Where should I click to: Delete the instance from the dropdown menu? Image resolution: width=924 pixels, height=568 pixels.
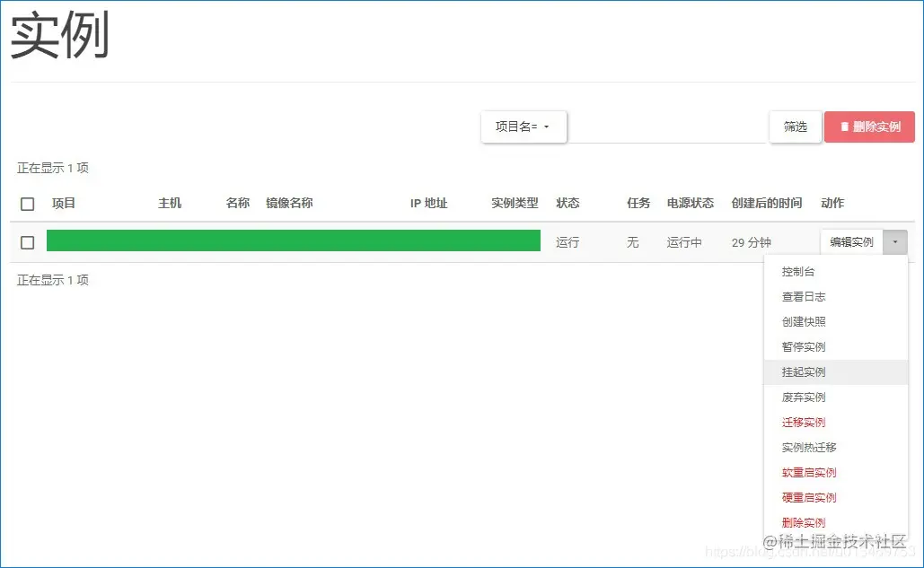802,522
